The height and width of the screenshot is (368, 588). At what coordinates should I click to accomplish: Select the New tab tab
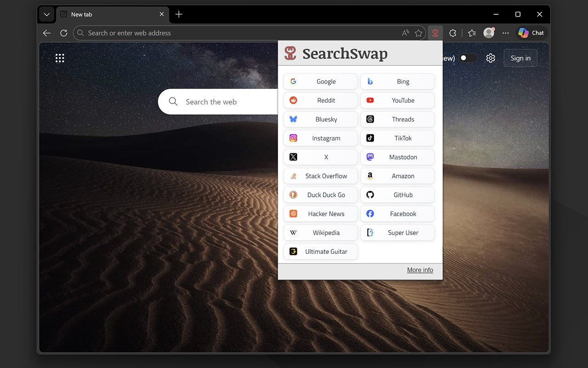(x=113, y=14)
